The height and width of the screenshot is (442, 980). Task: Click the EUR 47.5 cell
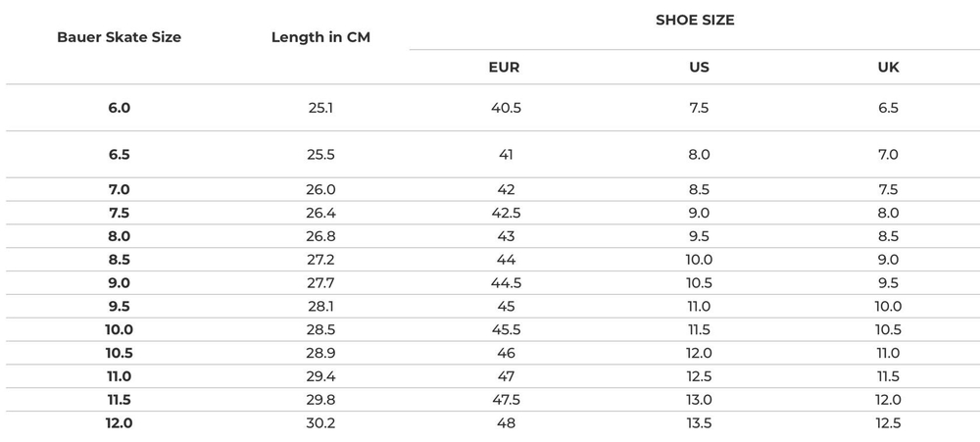coord(506,400)
